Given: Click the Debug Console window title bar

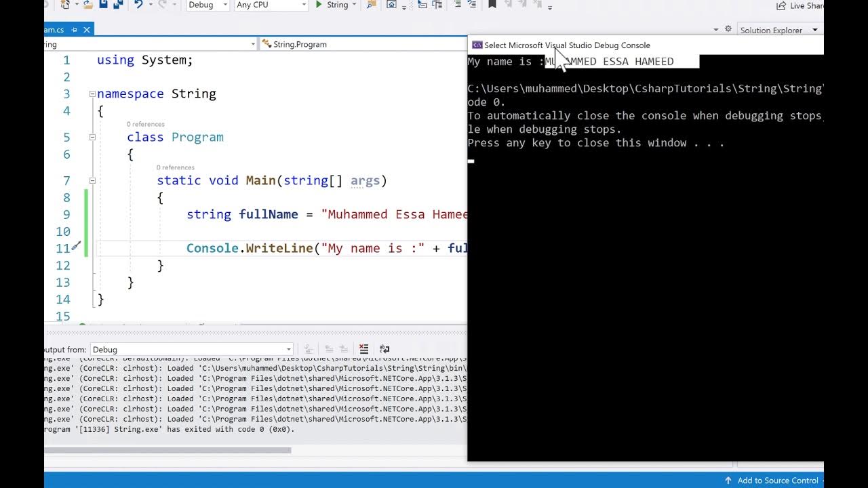Looking at the screenshot, I should (646, 45).
